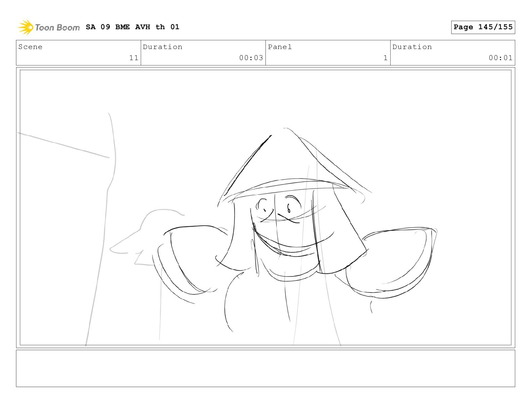
Task: Click the panel duration value '00:01'
Action: pyautogui.click(x=500, y=58)
